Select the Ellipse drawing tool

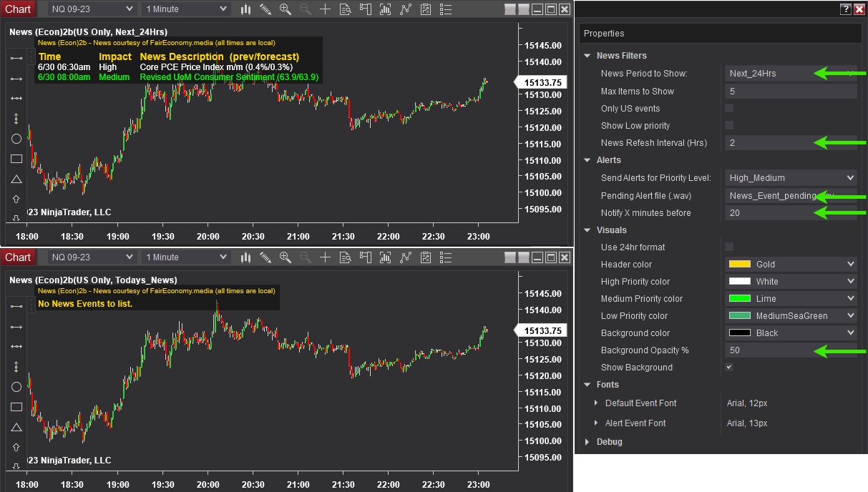pyautogui.click(x=16, y=139)
